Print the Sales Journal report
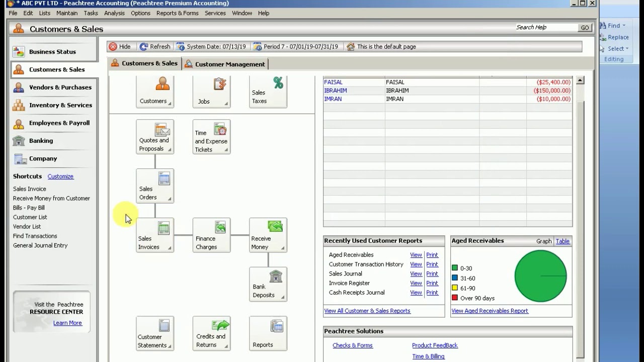This screenshot has height=362, width=644. pos(432,274)
